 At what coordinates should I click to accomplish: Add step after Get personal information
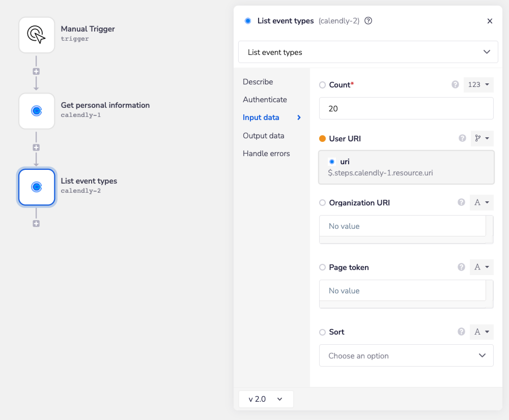36,147
